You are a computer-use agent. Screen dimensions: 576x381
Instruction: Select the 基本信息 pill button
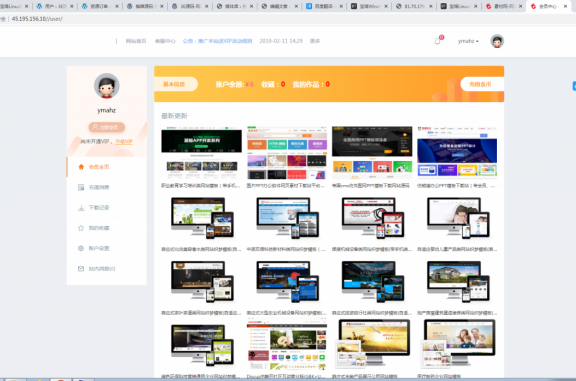pyautogui.click(x=176, y=84)
